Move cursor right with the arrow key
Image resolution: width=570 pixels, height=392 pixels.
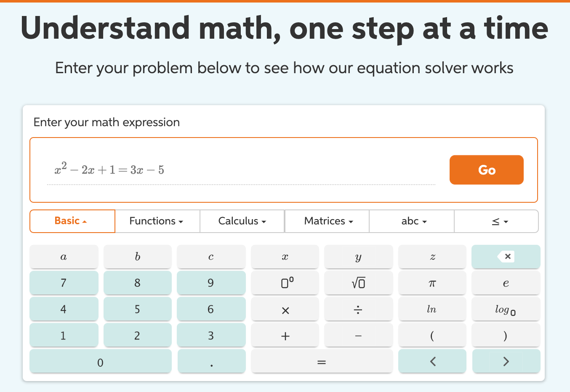pos(506,361)
